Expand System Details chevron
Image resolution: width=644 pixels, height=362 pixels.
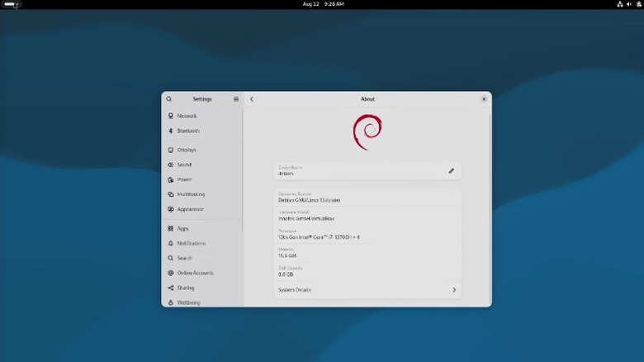(x=454, y=290)
